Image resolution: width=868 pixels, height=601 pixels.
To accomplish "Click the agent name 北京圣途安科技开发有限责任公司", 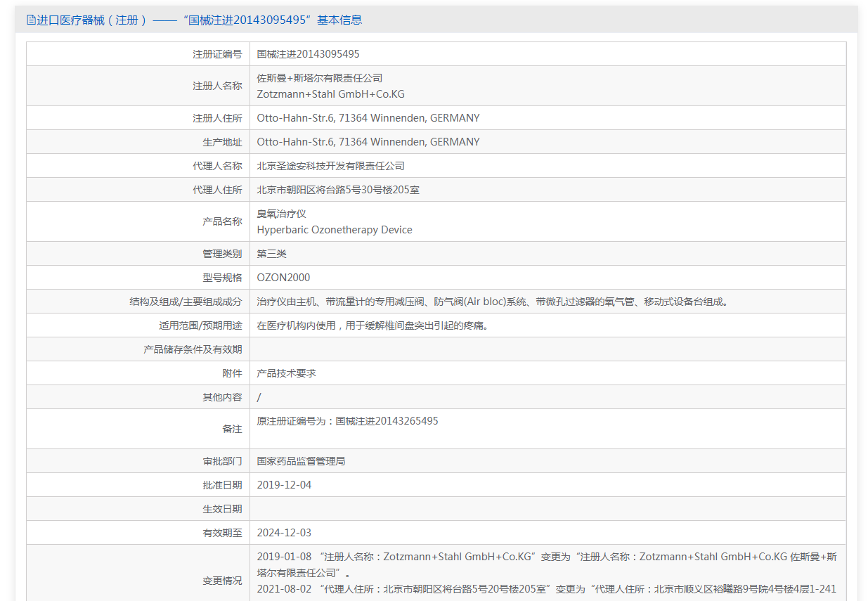I will tap(331, 166).
